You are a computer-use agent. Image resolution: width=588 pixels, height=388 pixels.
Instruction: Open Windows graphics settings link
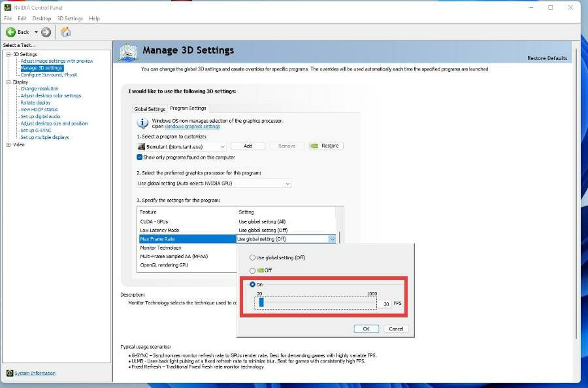click(x=192, y=127)
